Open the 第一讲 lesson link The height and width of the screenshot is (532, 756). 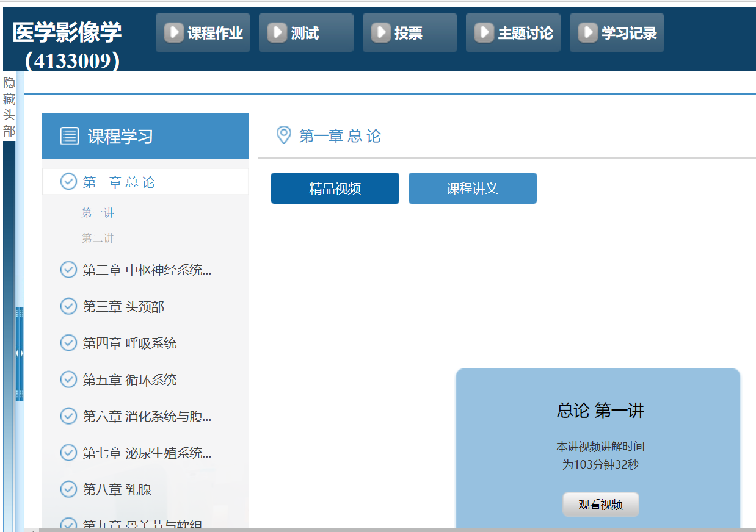tap(98, 213)
